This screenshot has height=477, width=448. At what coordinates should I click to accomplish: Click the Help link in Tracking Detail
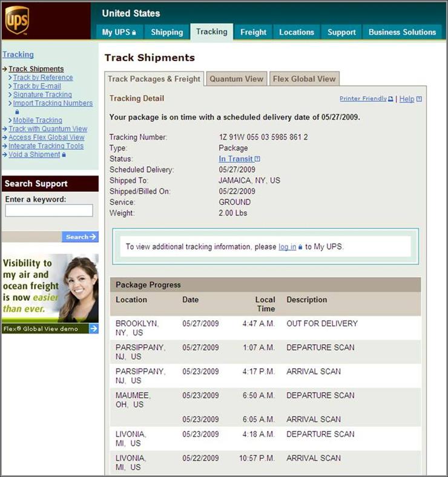click(407, 99)
